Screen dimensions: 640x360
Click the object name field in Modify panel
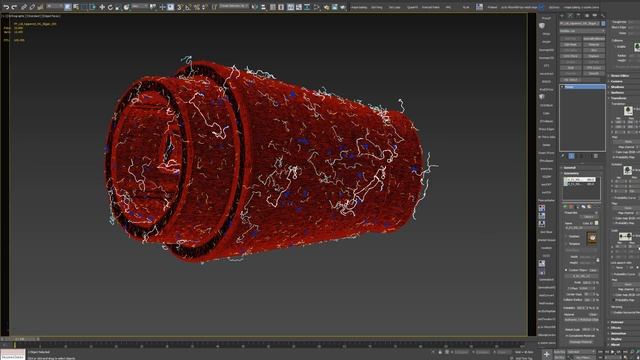click(580, 23)
